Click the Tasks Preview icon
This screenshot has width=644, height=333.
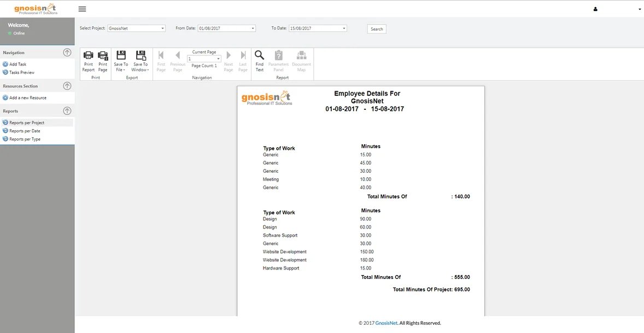(x=5, y=72)
